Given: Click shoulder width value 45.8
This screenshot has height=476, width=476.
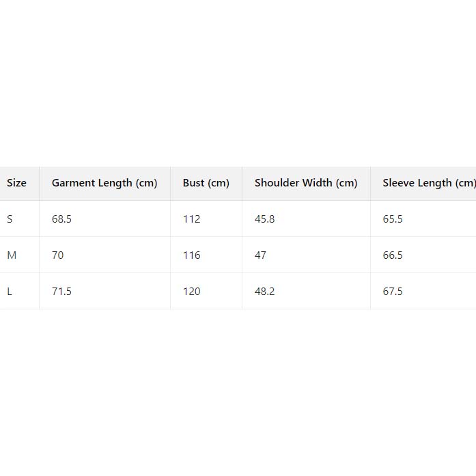Looking at the screenshot, I should coord(264,219).
